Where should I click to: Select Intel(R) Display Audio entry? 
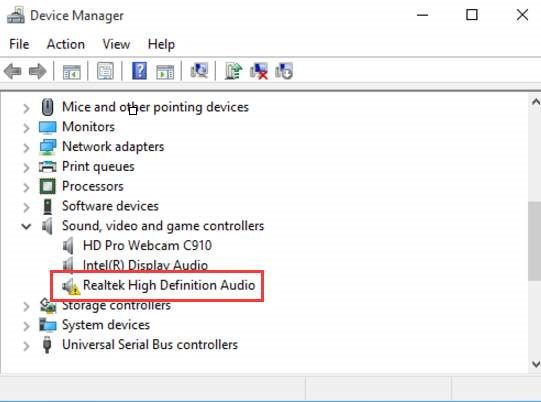coord(145,265)
